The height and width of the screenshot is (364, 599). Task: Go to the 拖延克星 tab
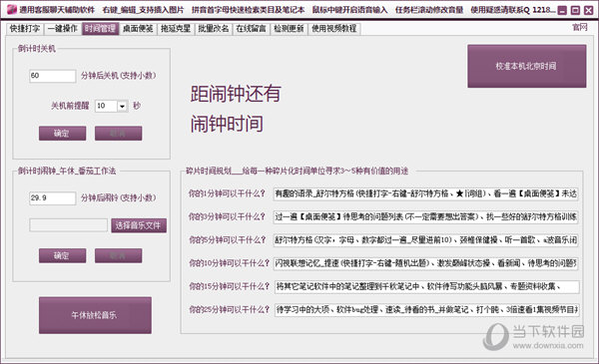tap(176, 29)
